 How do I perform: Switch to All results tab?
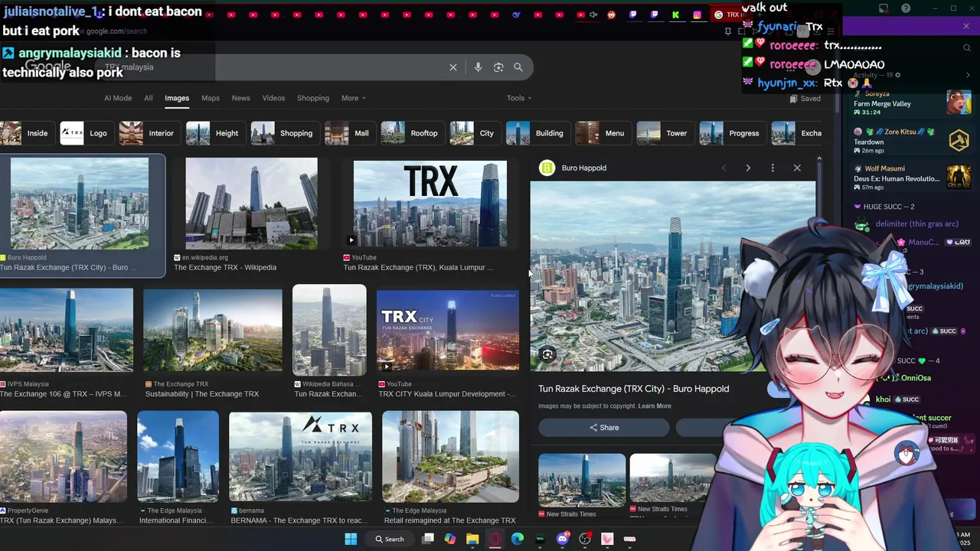tap(149, 98)
